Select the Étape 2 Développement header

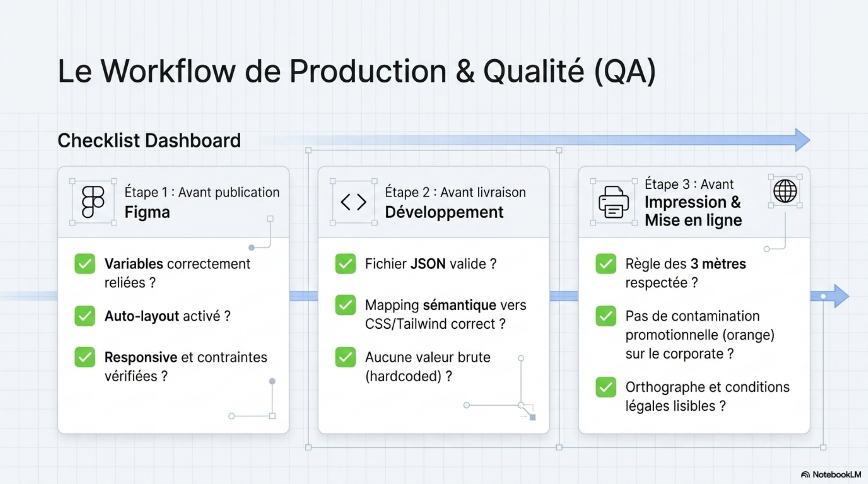[455, 202]
